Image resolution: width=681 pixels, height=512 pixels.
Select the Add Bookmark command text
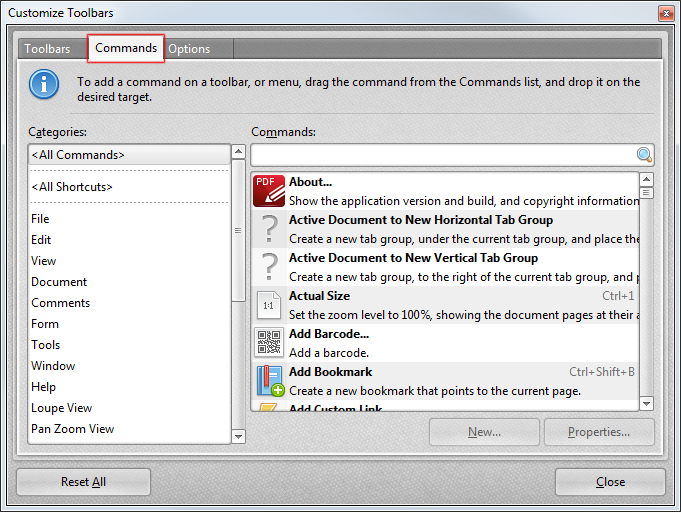[x=331, y=372]
